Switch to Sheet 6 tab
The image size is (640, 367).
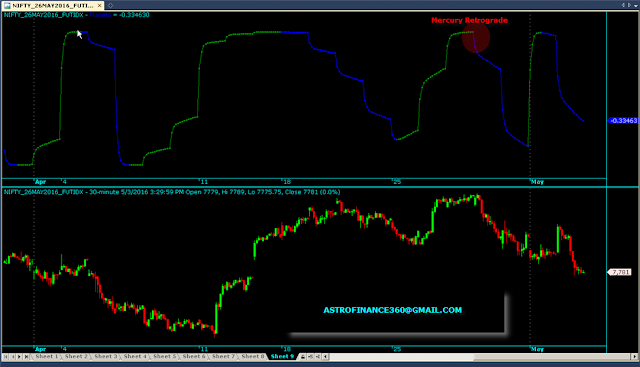pos(193,356)
